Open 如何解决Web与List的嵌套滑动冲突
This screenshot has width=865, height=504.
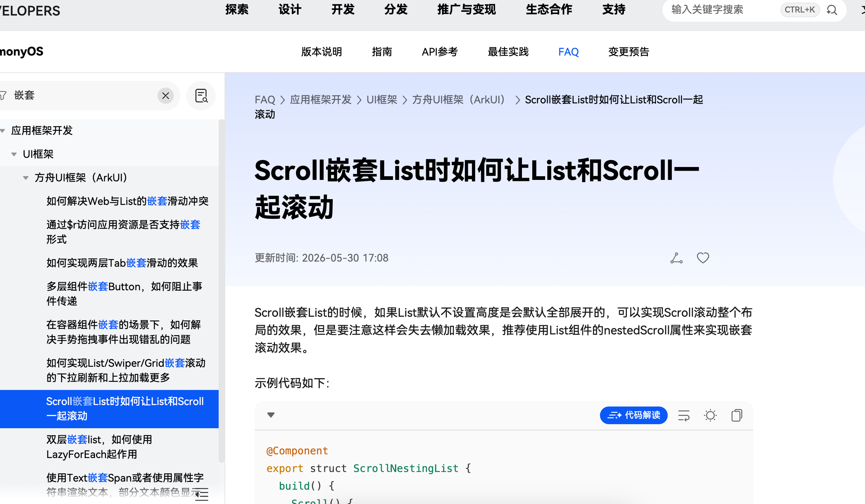(127, 201)
